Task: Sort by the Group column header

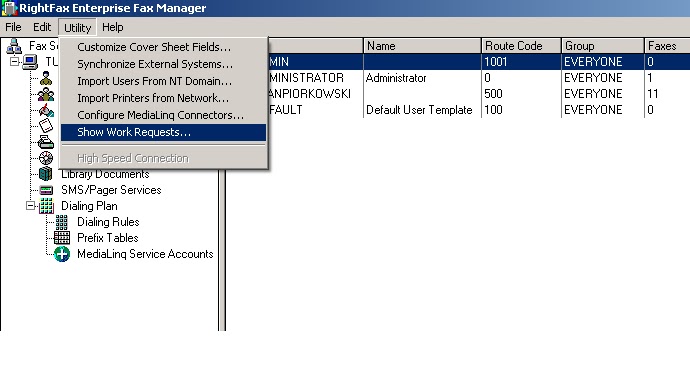Action: tap(602, 46)
